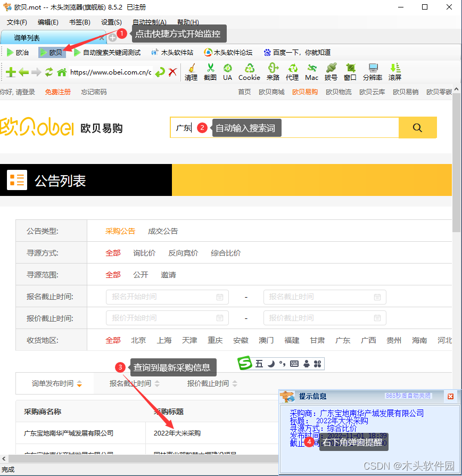Open 百度一下，你就知道 bookmark

click(x=297, y=53)
